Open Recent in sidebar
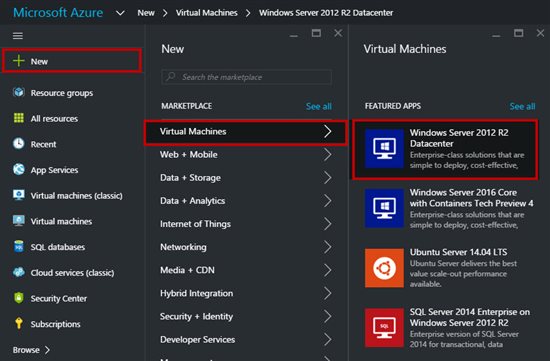Viewport: 550px width, 361px height. (43, 144)
